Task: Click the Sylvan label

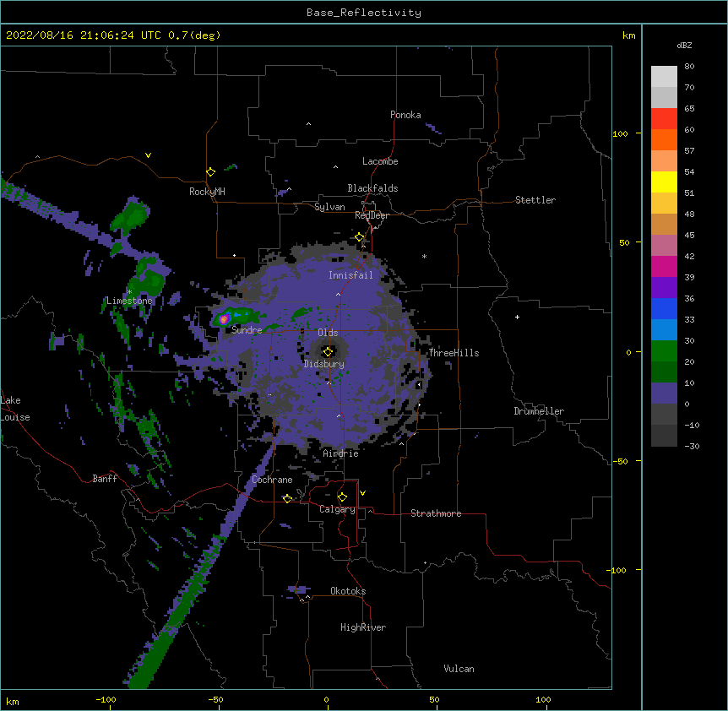Action: (x=329, y=207)
